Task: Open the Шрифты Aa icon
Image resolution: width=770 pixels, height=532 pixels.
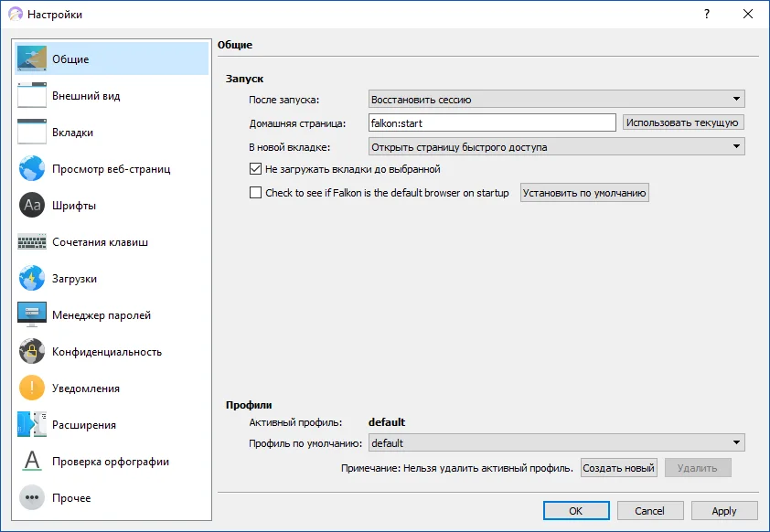Action: (x=32, y=205)
